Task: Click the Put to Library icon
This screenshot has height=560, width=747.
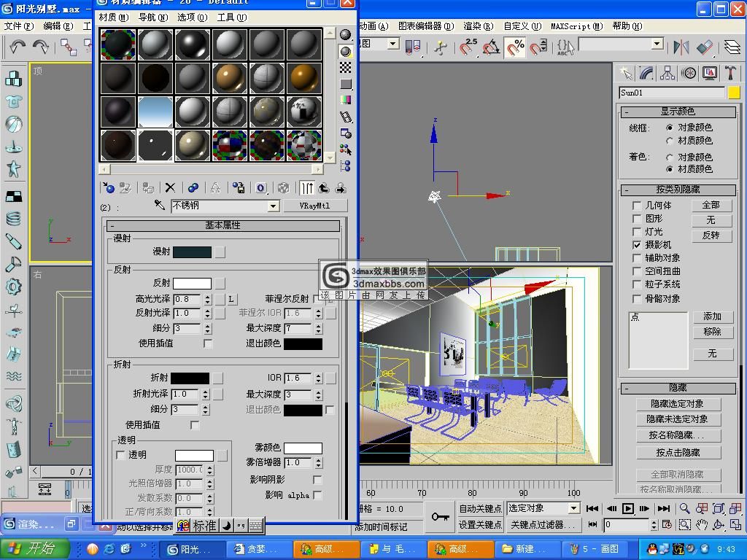Action: coord(239,188)
